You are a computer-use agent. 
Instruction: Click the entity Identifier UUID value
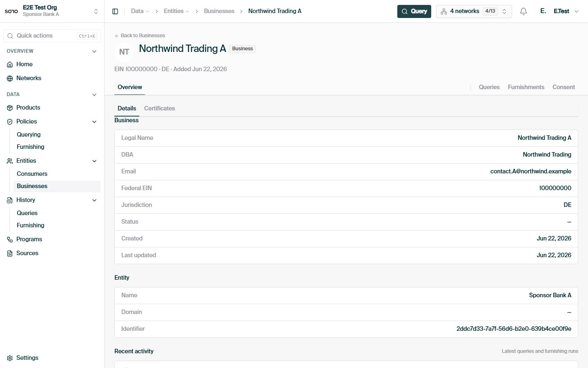coord(514,329)
